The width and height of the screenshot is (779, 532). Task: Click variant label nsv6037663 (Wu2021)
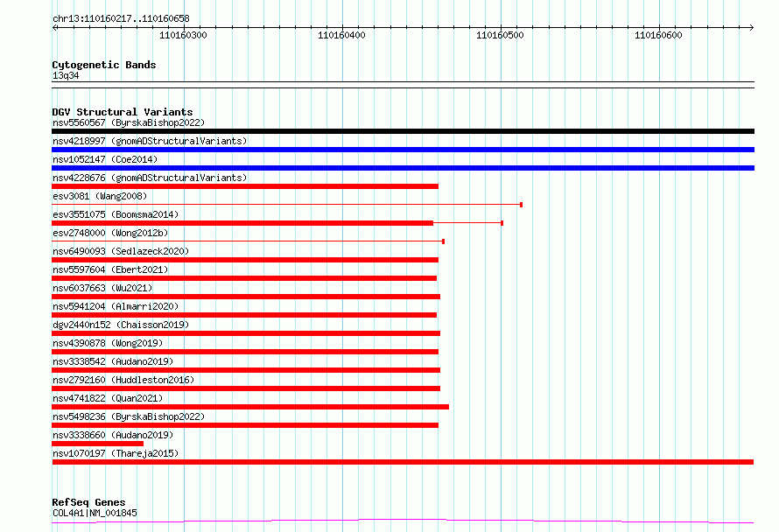(x=102, y=288)
